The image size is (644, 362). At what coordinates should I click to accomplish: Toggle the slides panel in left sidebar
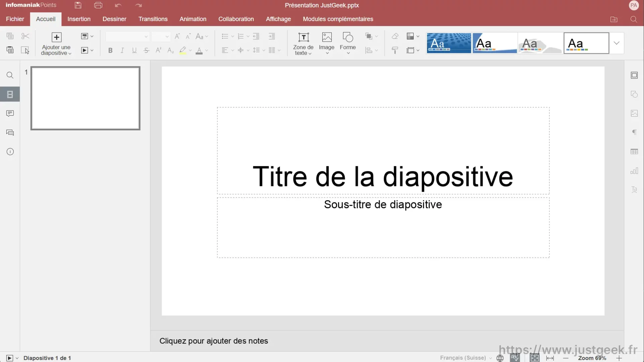click(x=10, y=94)
